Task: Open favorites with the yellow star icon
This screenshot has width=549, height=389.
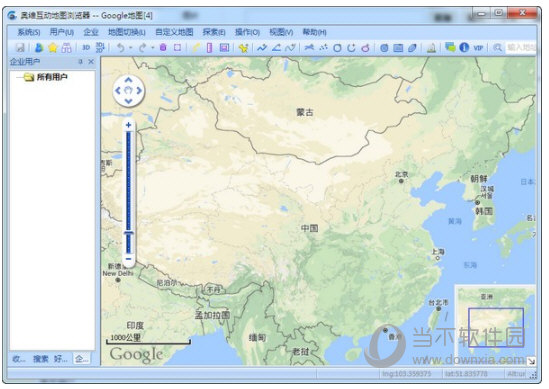Action: 53,48
